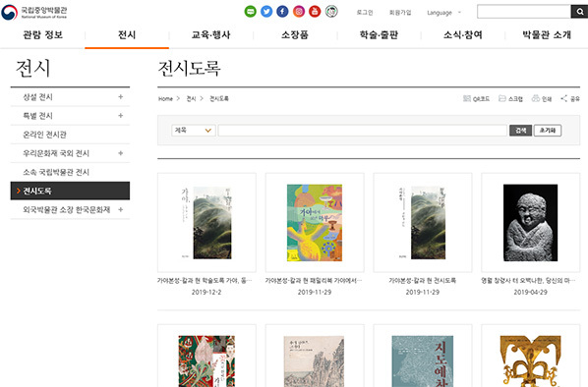The width and height of the screenshot is (588, 387).
Task: Click the round character mascot icon
Action: [331, 12]
